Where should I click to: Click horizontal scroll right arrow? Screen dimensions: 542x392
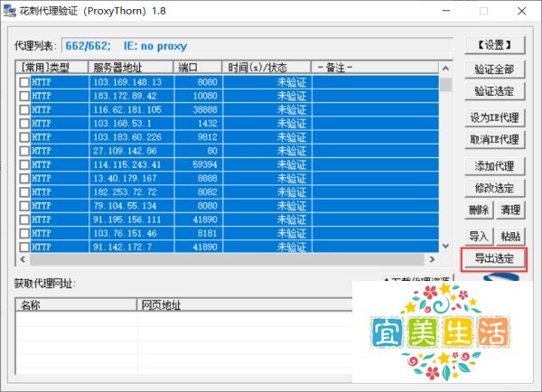point(432,259)
